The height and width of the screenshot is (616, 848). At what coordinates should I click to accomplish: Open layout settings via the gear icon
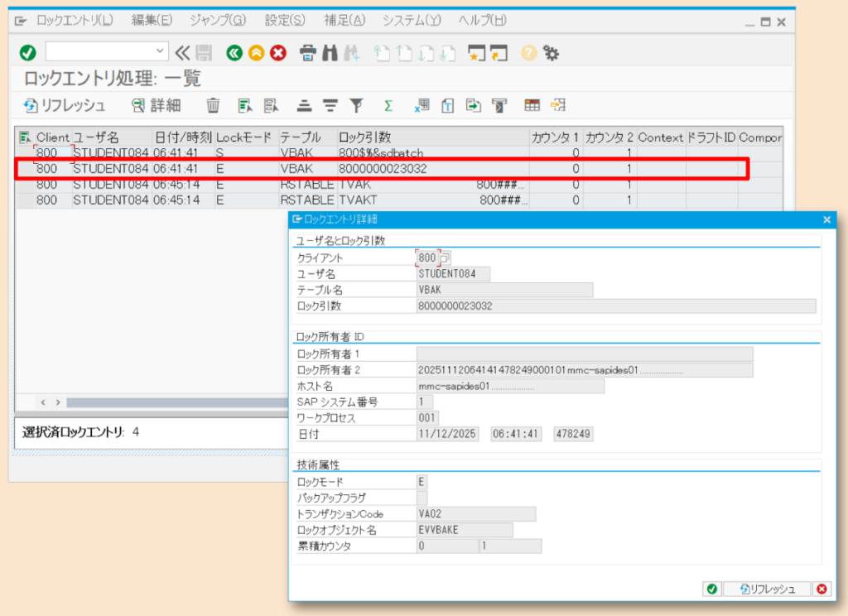552,52
